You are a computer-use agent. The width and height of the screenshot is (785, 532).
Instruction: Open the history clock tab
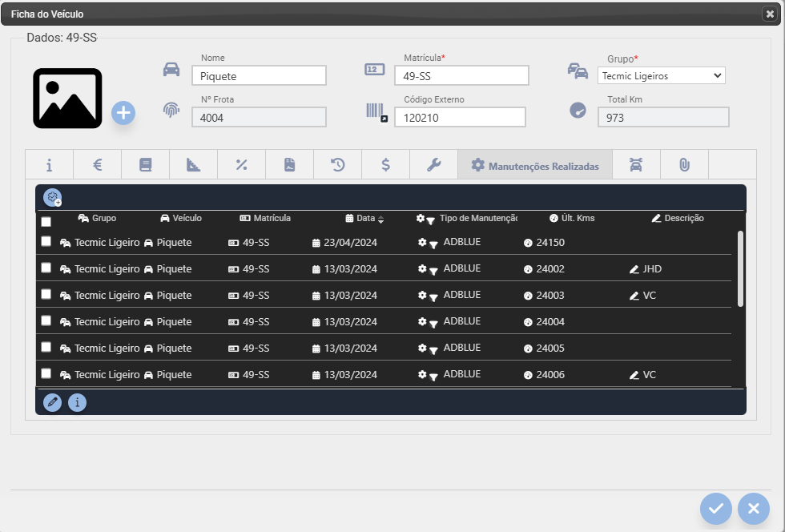(338, 164)
